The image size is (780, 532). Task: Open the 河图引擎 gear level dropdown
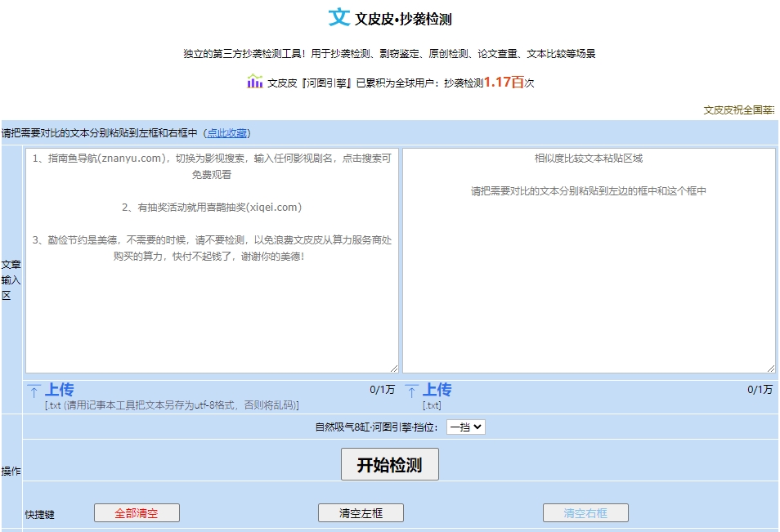[x=465, y=427]
